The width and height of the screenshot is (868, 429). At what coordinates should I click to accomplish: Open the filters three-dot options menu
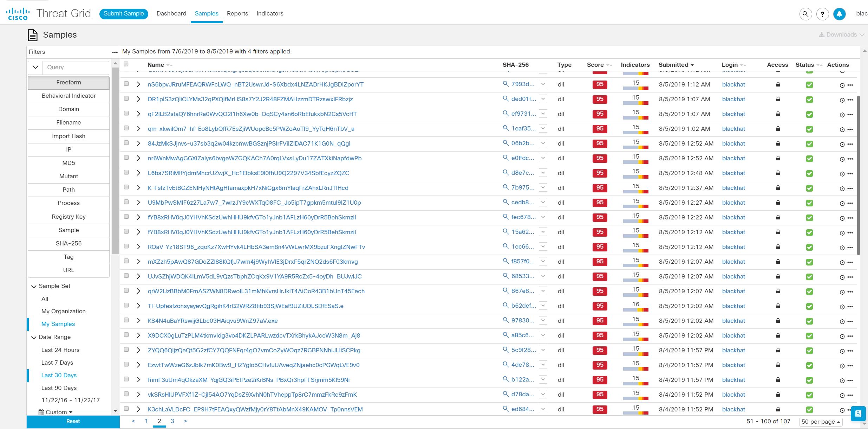click(115, 52)
